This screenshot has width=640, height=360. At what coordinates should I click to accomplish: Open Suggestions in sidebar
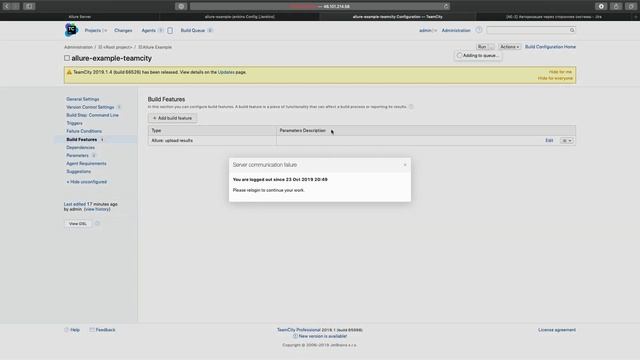(x=78, y=172)
